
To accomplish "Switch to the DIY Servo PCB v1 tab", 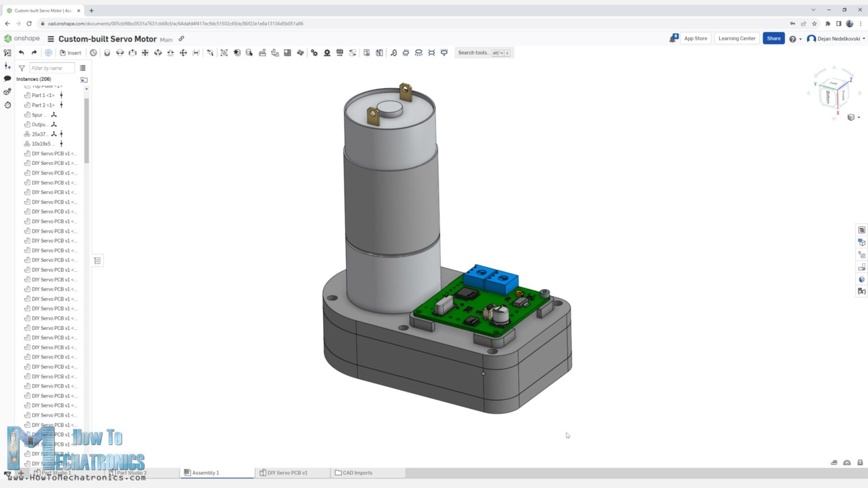I will pos(288,473).
